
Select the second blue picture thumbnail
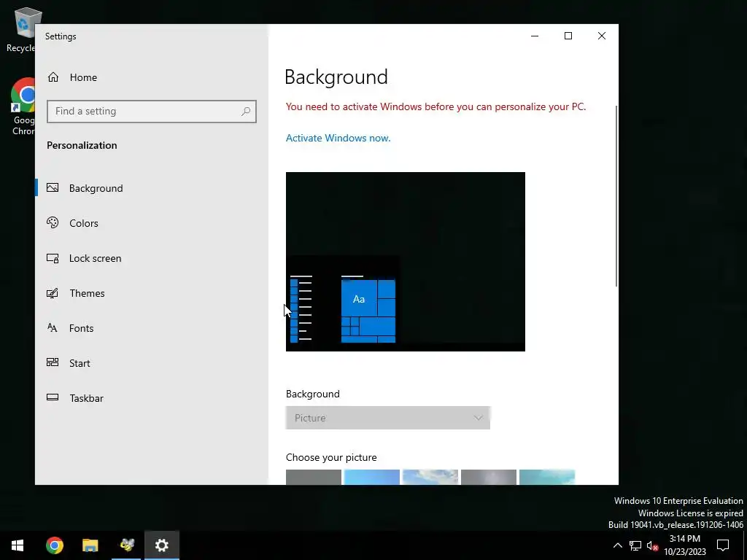click(371, 477)
